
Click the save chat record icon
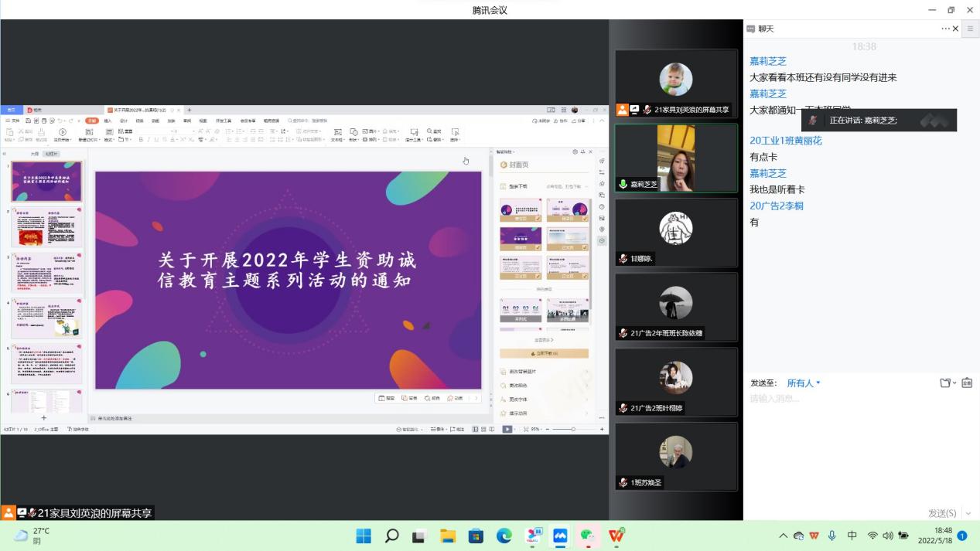tap(966, 383)
